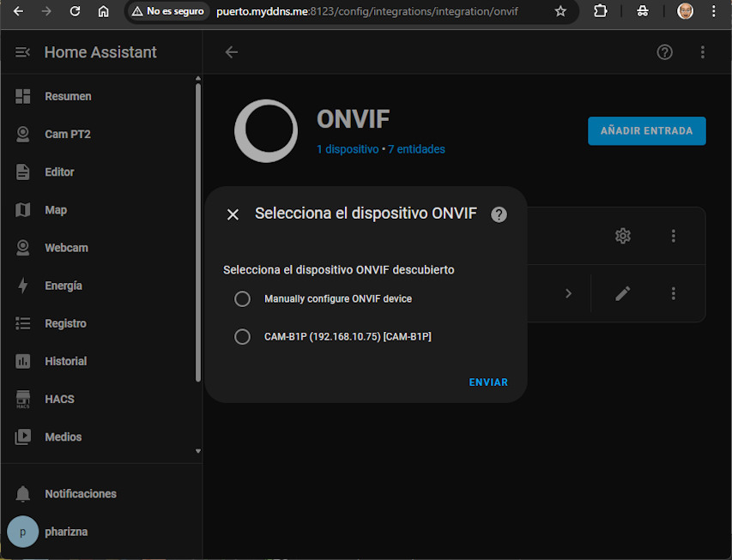
Task: Click the Medios media browser icon
Action: click(x=23, y=437)
